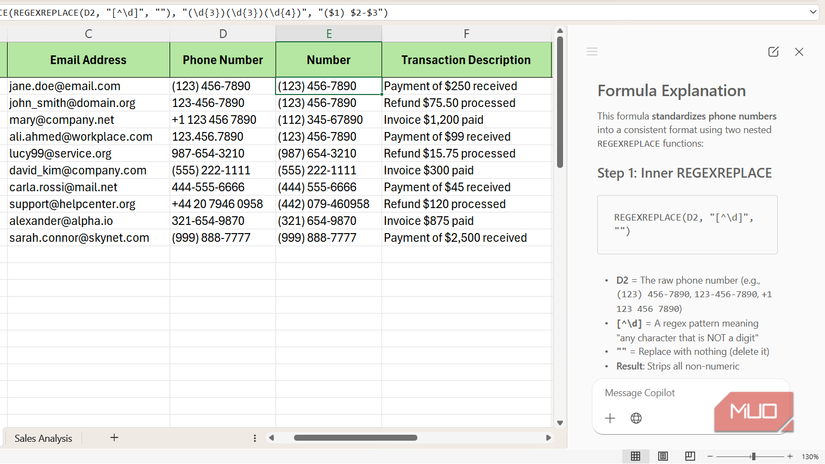
Task: Click the sheet tab options dots
Action: click(x=255, y=438)
